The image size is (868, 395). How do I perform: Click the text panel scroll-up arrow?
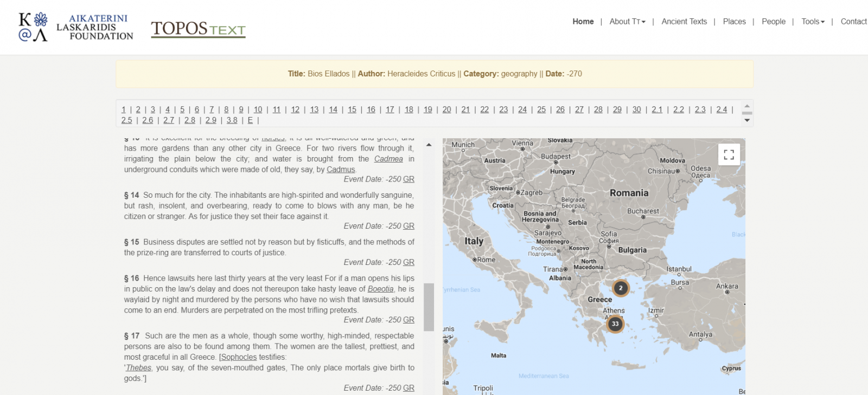(x=429, y=145)
